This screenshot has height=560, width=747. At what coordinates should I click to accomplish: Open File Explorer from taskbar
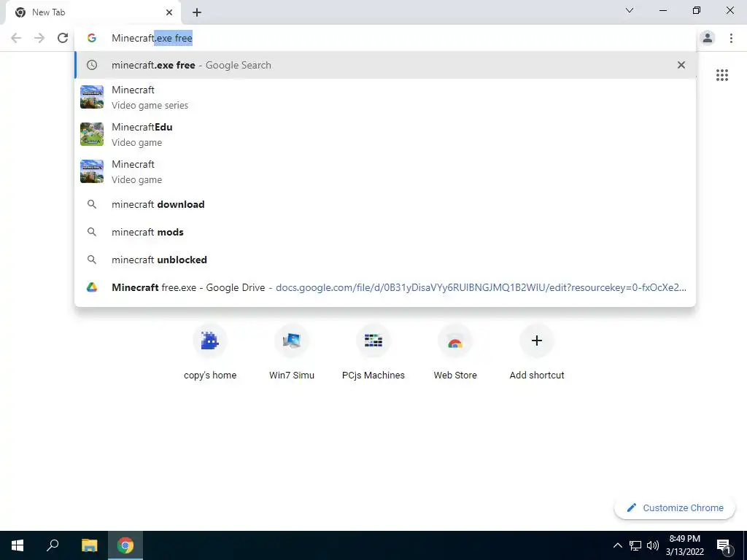click(x=89, y=545)
